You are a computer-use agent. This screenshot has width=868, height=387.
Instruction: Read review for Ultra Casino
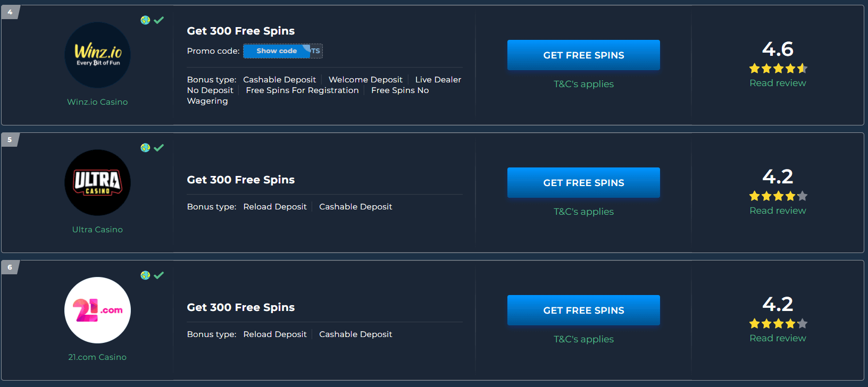[x=778, y=211]
